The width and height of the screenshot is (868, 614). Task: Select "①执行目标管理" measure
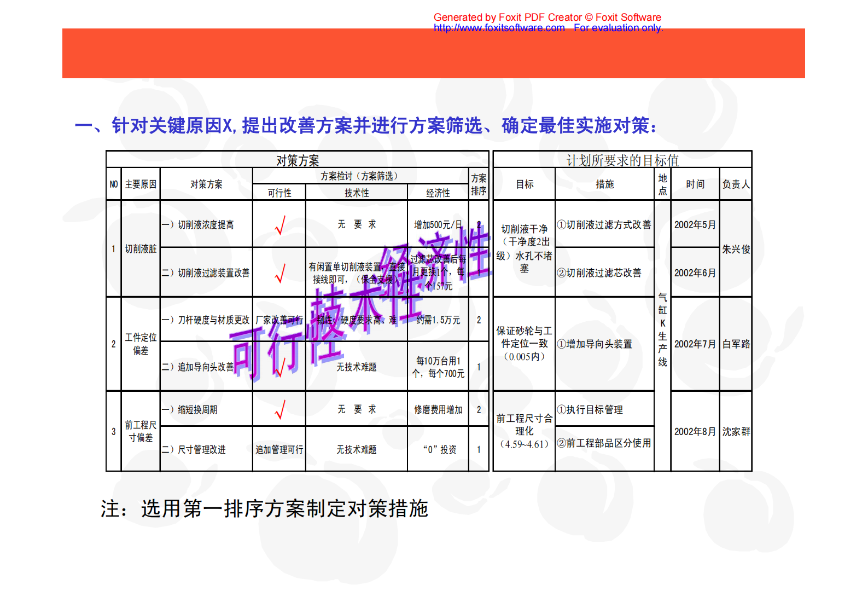pos(590,410)
